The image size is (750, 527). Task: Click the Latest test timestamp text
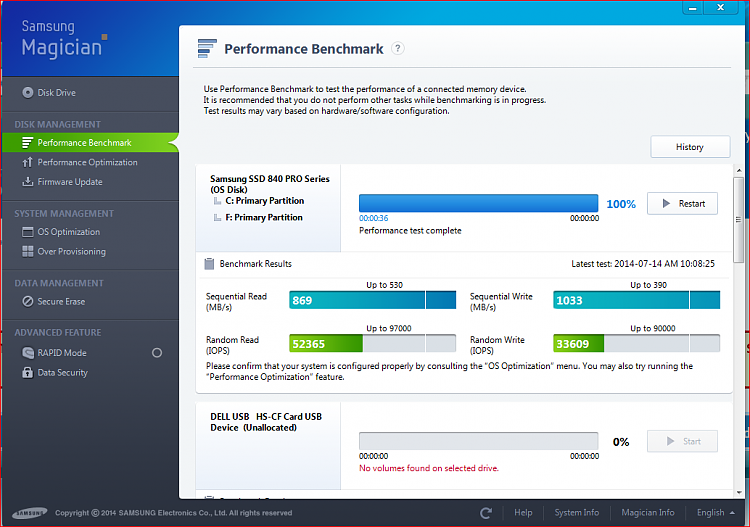coord(643,264)
